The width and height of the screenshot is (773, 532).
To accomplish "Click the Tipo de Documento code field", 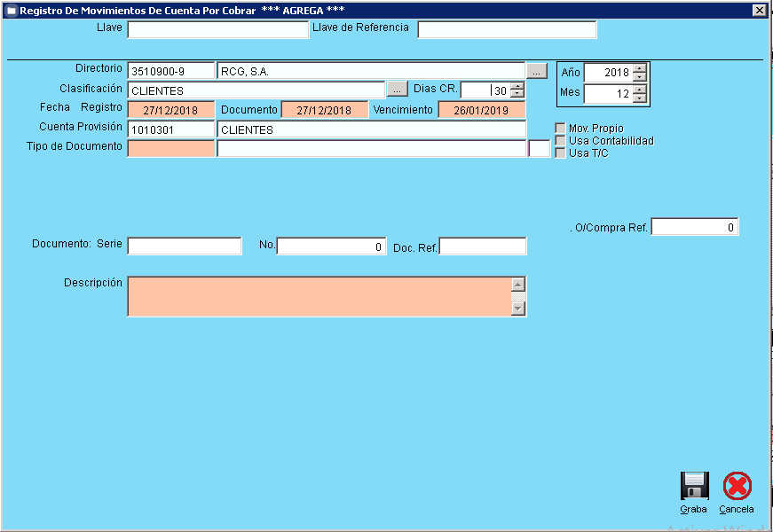I will coord(171,149).
